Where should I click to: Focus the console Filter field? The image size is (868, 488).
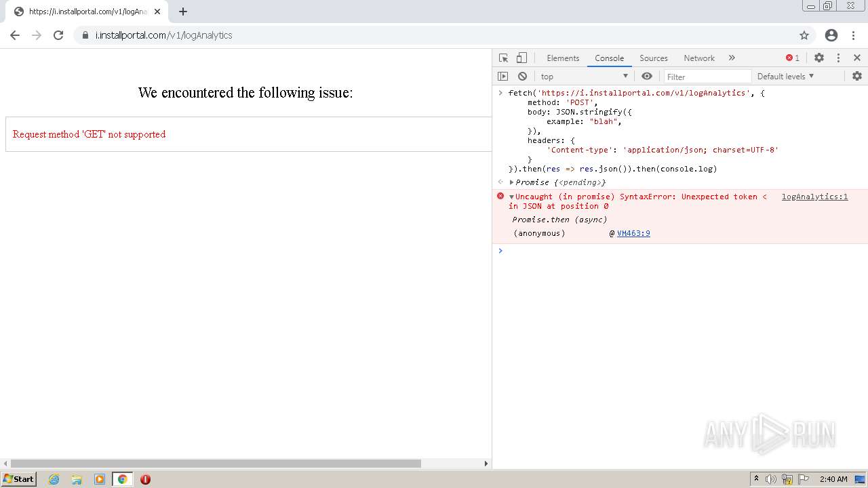(708, 77)
